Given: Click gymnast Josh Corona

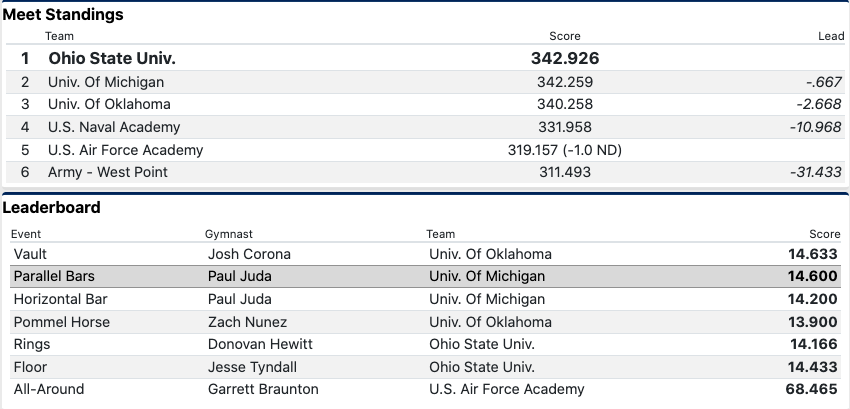Looking at the screenshot, I should point(247,254).
